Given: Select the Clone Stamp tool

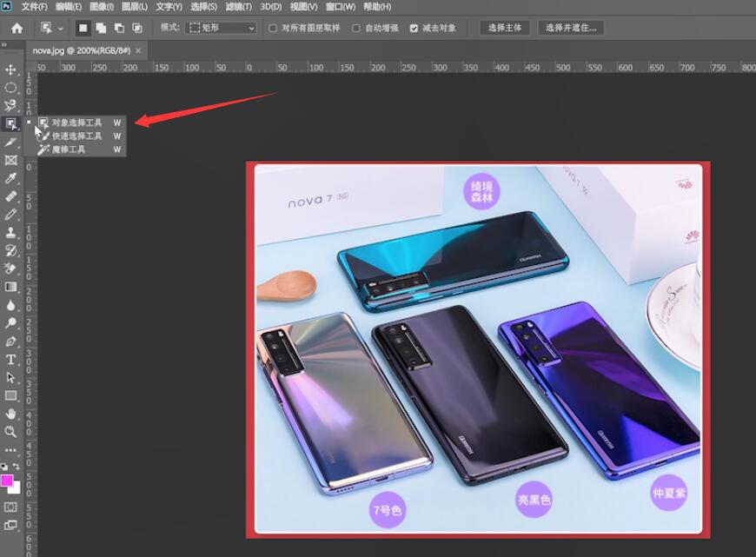Looking at the screenshot, I should click(10, 232).
